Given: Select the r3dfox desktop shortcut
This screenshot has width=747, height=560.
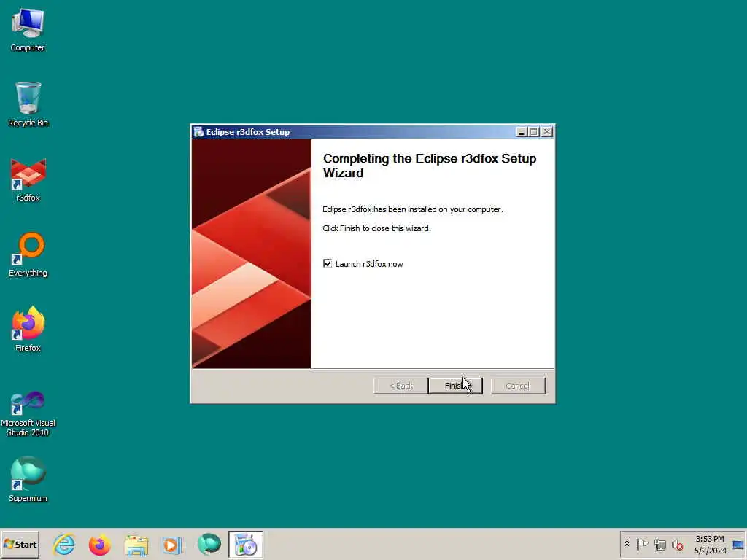Looking at the screenshot, I should click(28, 180).
